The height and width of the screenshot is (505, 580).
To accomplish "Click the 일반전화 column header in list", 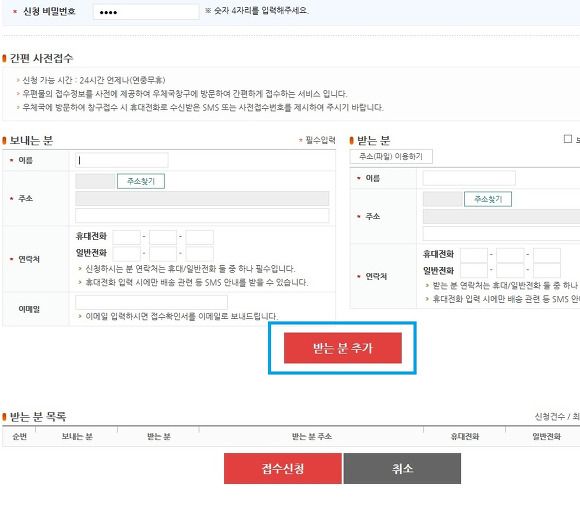I will click(x=546, y=437).
